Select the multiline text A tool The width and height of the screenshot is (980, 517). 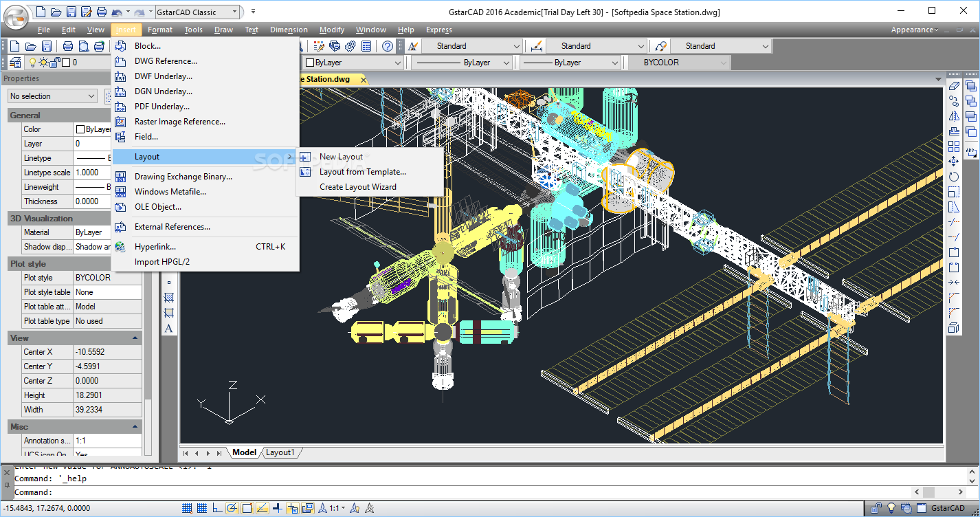pos(169,328)
